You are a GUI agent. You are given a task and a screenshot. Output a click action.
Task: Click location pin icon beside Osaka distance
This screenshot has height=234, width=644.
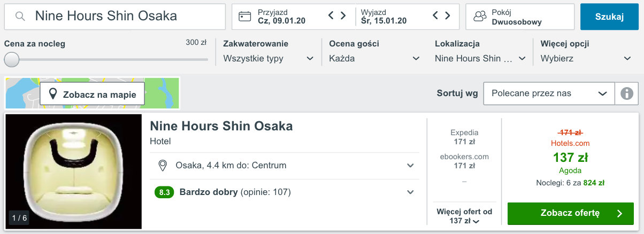[x=163, y=166]
